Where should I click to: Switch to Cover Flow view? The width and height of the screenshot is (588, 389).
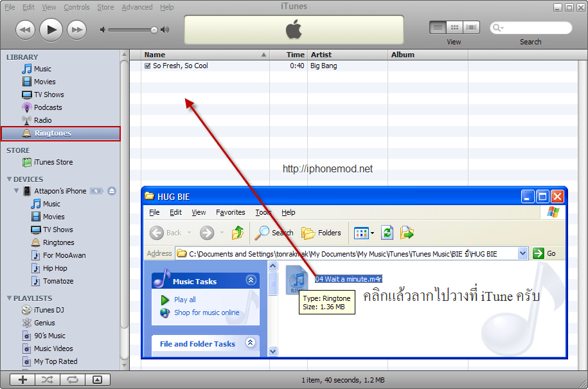(x=471, y=28)
